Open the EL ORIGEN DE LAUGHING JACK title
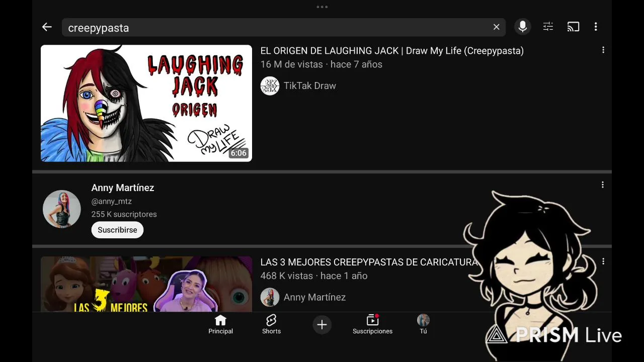644x362 pixels. click(392, 51)
